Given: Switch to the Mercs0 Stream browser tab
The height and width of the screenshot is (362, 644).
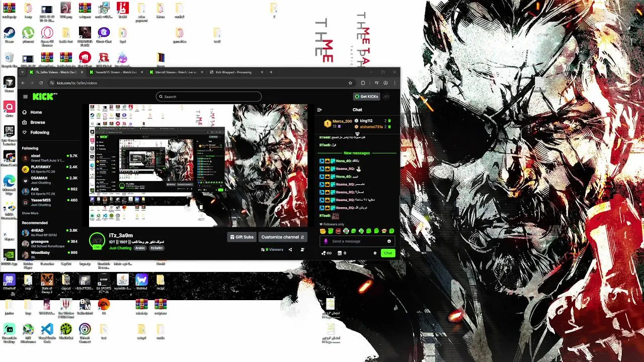Looking at the screenshot, I should pyautogui.click(x=176, y=72).
